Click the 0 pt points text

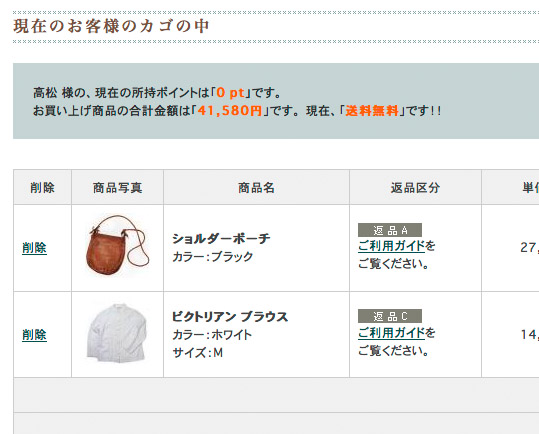[230, 92]
